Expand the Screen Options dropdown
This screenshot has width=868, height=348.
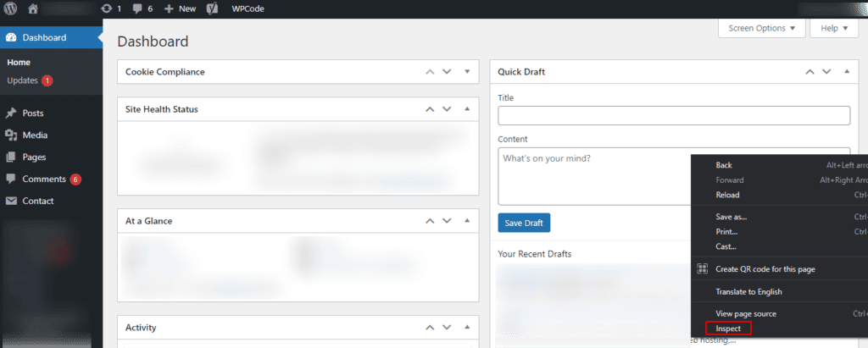click(x=762, y=28)
